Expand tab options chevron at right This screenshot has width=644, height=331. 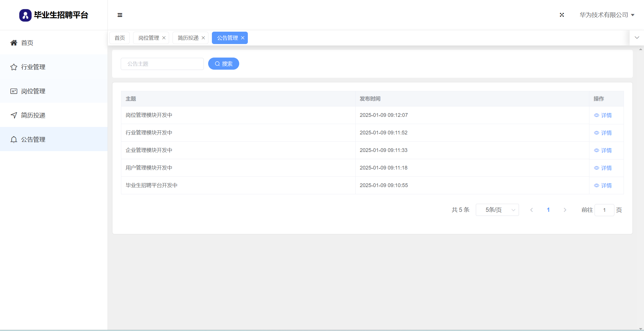[637, 38]
